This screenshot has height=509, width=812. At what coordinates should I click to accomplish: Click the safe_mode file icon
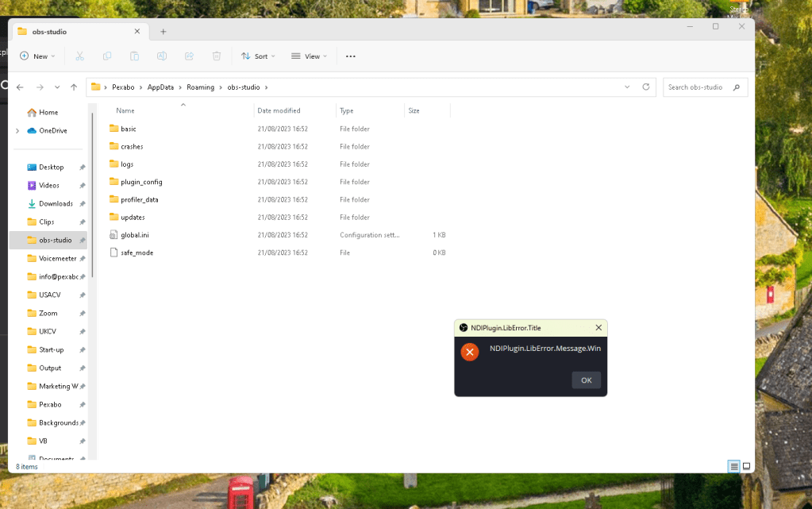pyautogui.click(x=114, y=253)
